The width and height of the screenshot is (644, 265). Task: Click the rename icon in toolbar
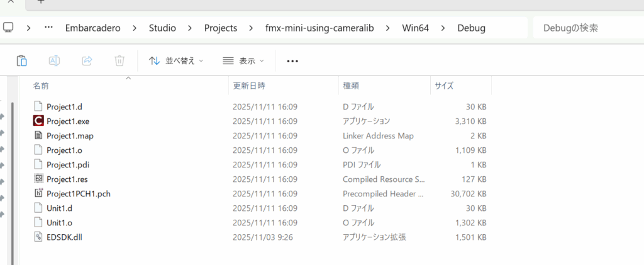[55, 61]
